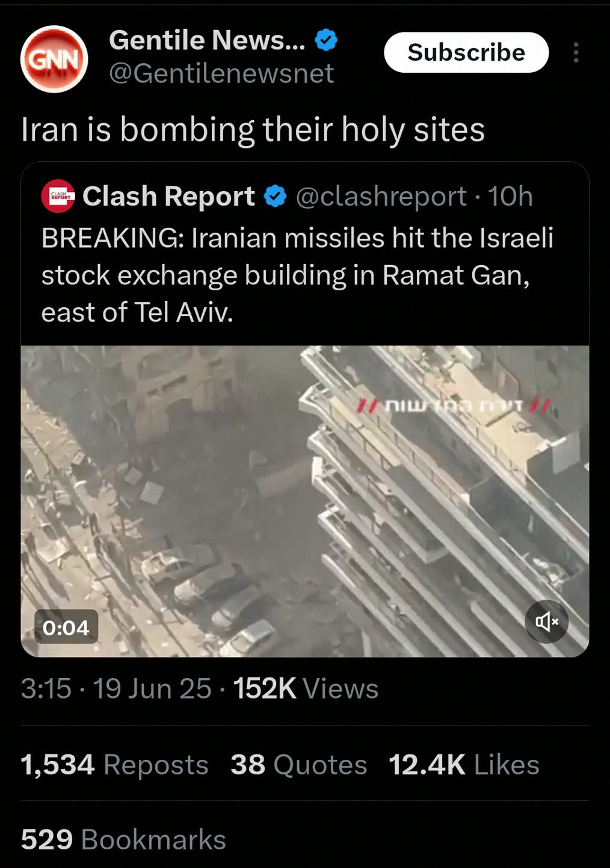Open Clash Report account name
Image resolution: width=610 pixels, height=868 pixels.
pyautogui.click(x=168, y=197)
